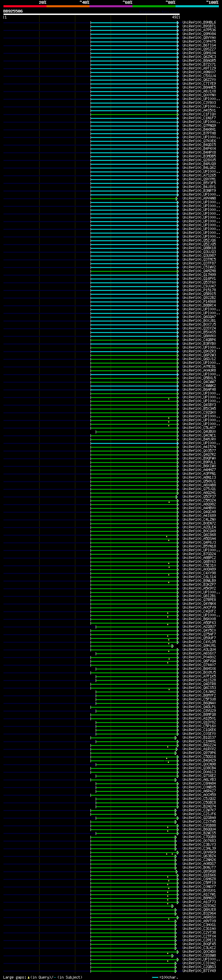Choose the UniRef100_B6KIW0 entry
Screen dimensions: 222x980
click(x=199, y=465)
